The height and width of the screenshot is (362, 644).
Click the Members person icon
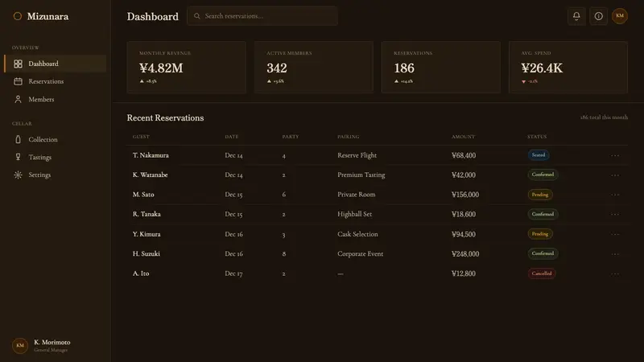coord(18,99)
